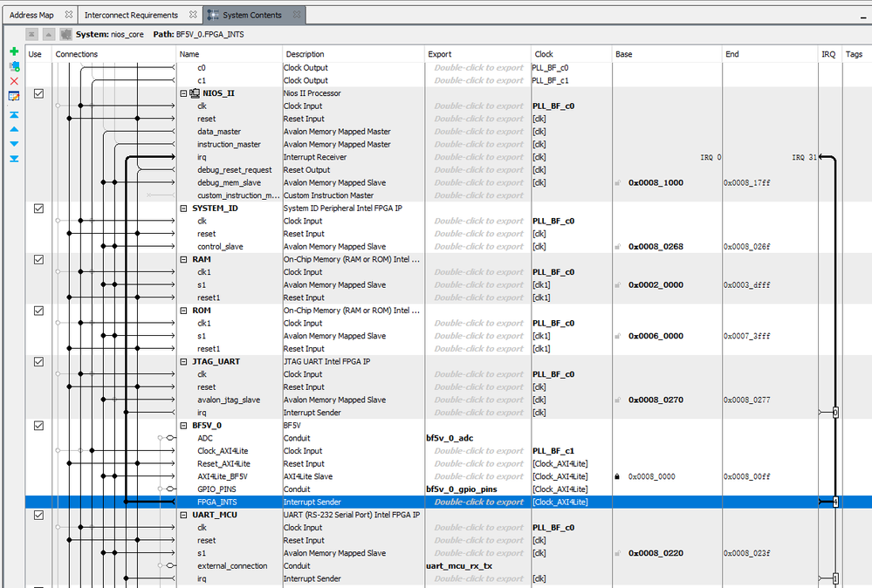The image size is (872, 588).
Task: Click the move to top arrow icon
Action: point(14,114)
